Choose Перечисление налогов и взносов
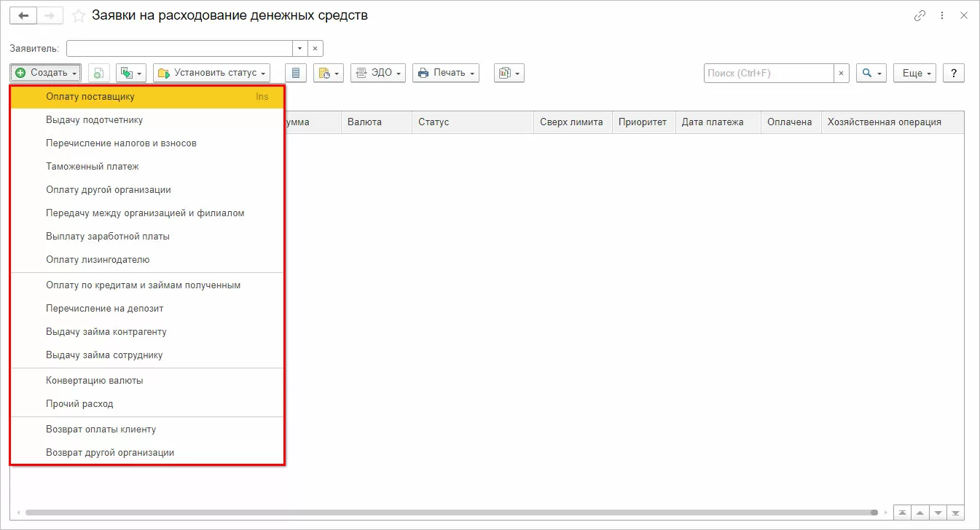The width and height of the screenshot is (980, 530). [x=147, y=143]
